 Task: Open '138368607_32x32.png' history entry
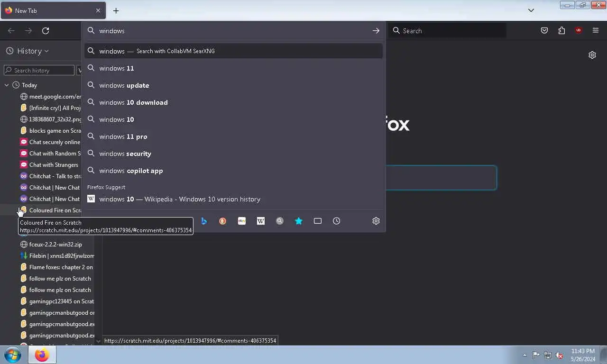pyautogui.click(x=51, y=119)
